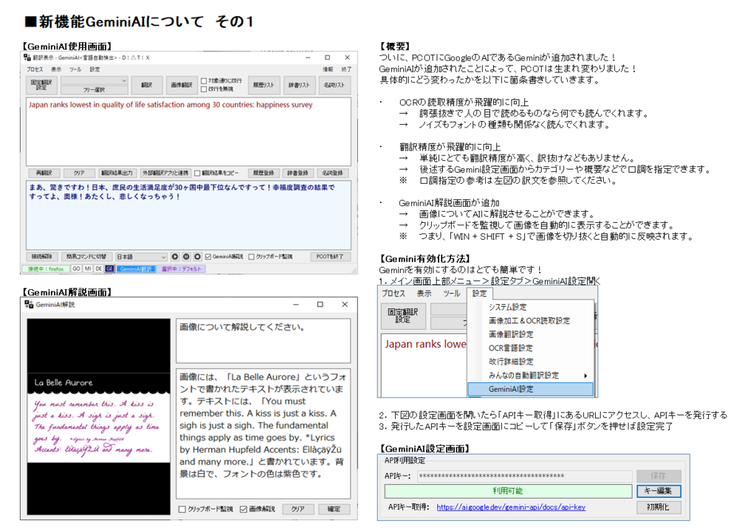Click クリア button in GeminiAI解説 window
Viewport: 756px width, 532px height.
pyautogui.click(x=298, y=509)
